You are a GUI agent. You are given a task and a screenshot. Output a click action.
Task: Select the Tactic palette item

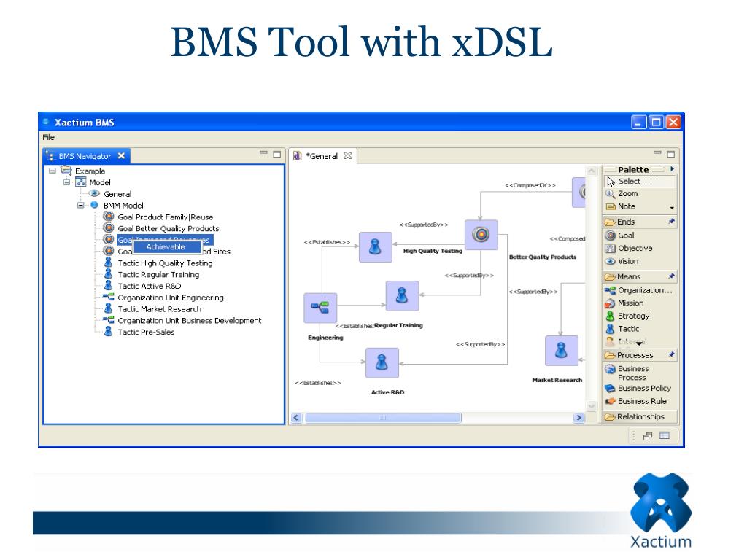tap(622, 329)
